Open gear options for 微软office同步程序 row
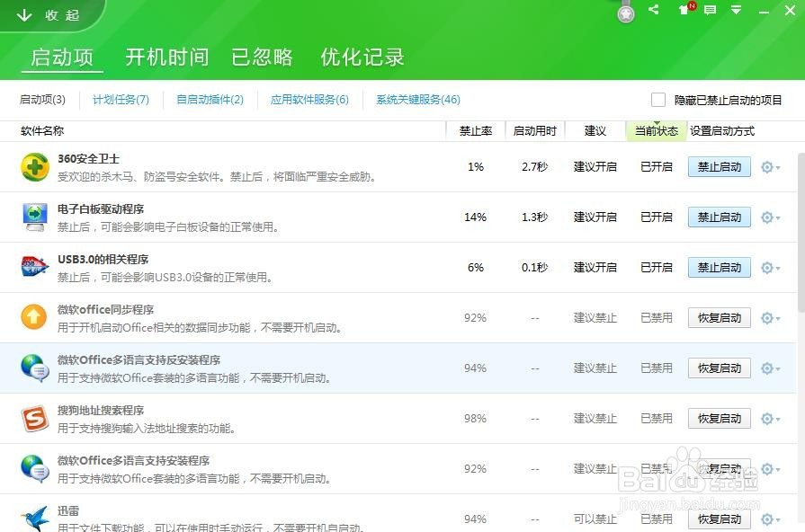805x532 pixels. coord(770,318)
